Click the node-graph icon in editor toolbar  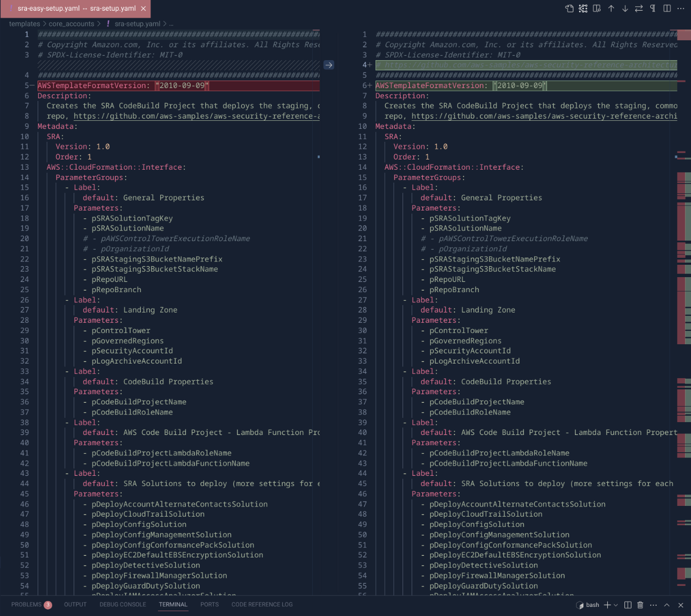[583, 9]
